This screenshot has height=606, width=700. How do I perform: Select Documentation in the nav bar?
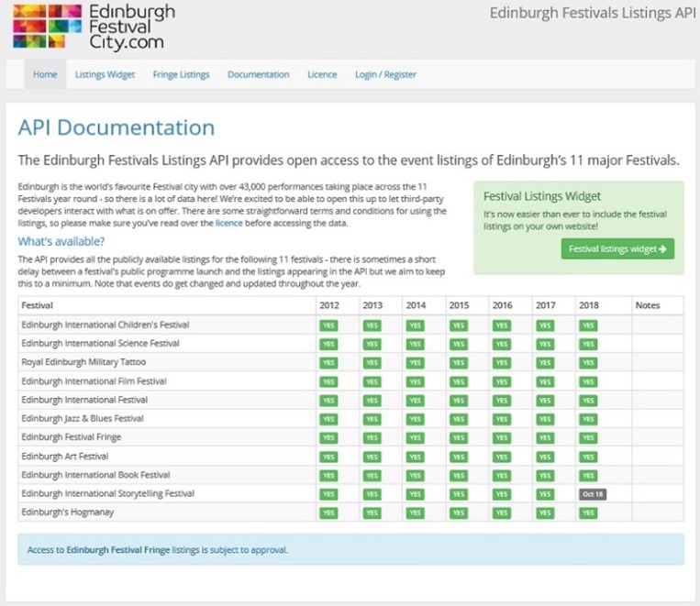[259, 74]
